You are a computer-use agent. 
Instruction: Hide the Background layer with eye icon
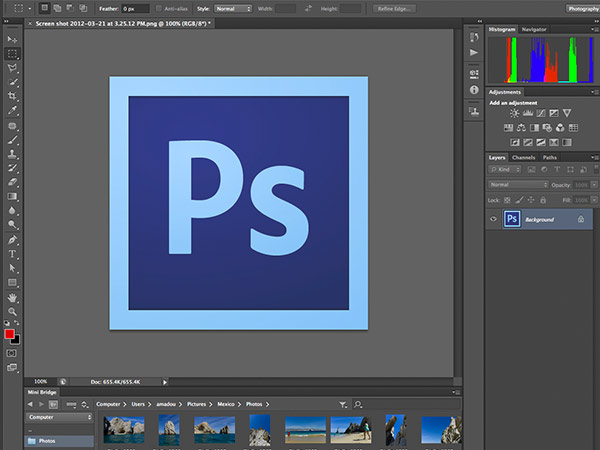(494, 218)
